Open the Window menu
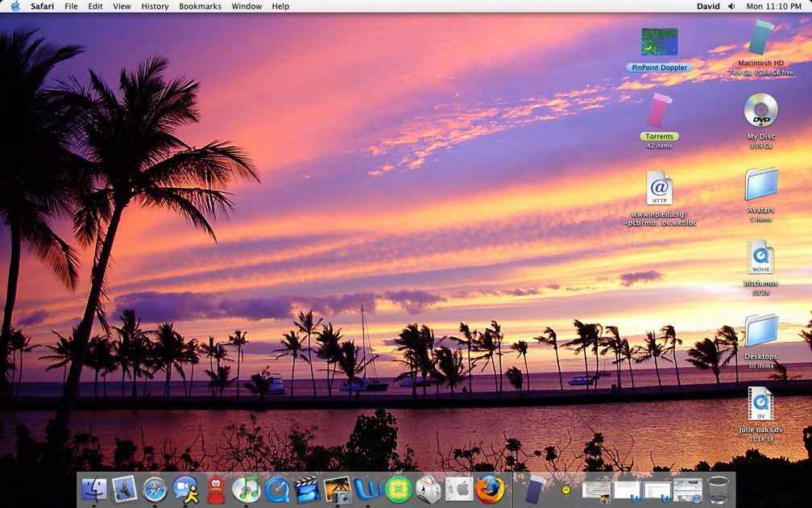Screen dimensions: 812x508 coord(246,6)
